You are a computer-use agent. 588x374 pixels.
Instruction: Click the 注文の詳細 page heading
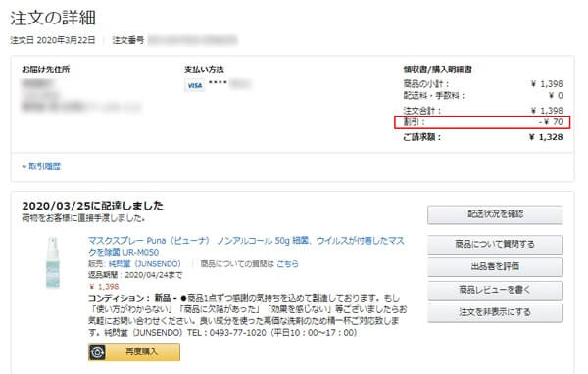[53, 18]
